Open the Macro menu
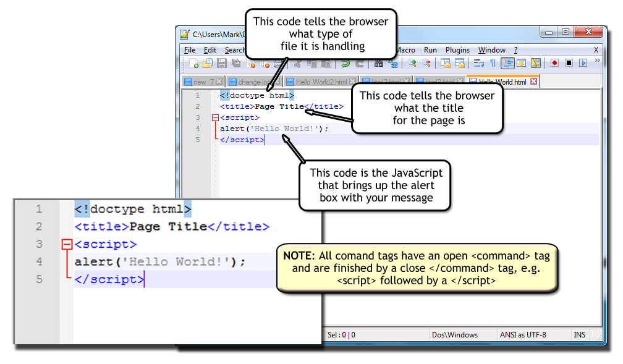Screen dimensions: 623x364 click(x=405, y=50)
